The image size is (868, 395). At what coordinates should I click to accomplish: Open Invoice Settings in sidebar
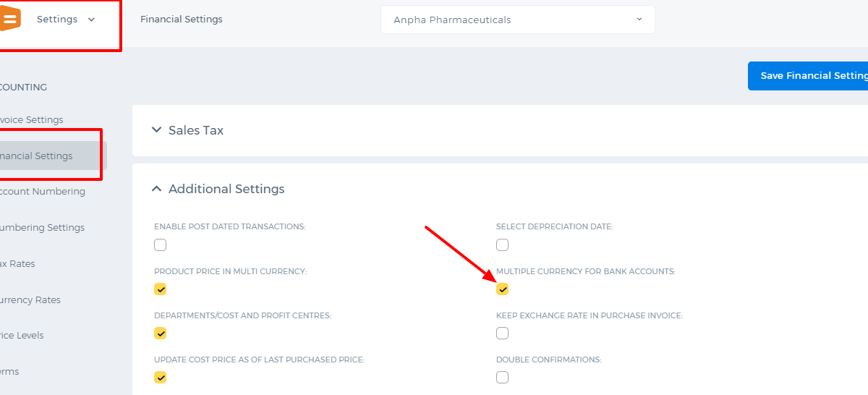[x=30, y=120]
